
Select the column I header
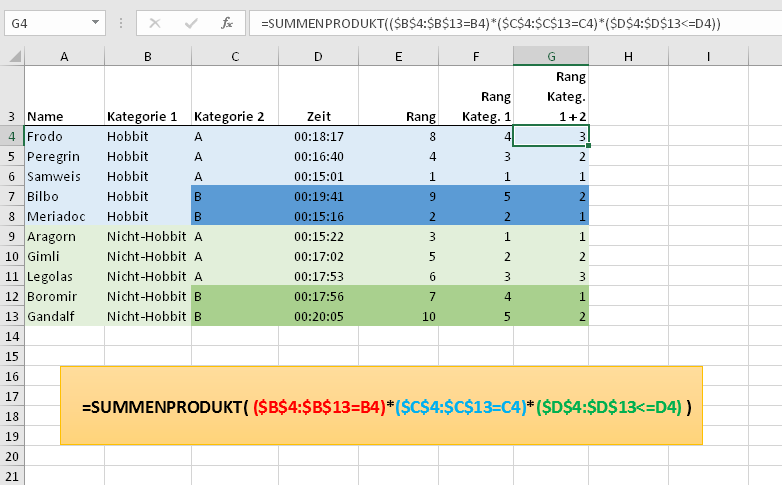pos(707,57)
